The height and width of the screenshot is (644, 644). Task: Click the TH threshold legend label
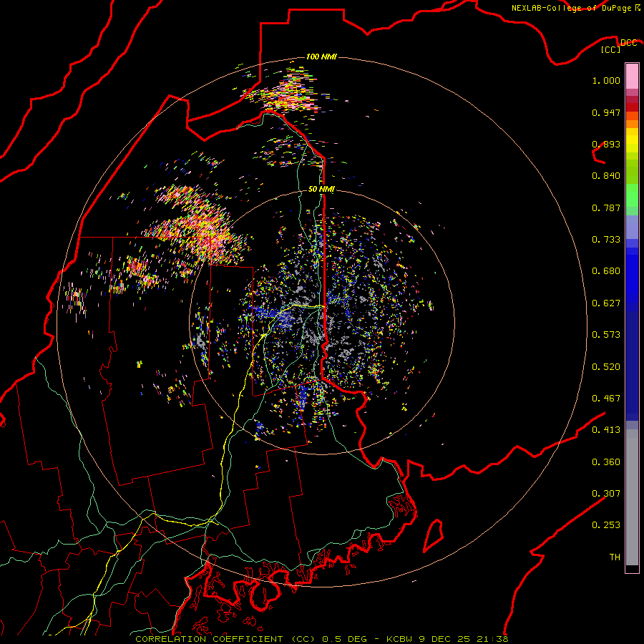(615, 557)
